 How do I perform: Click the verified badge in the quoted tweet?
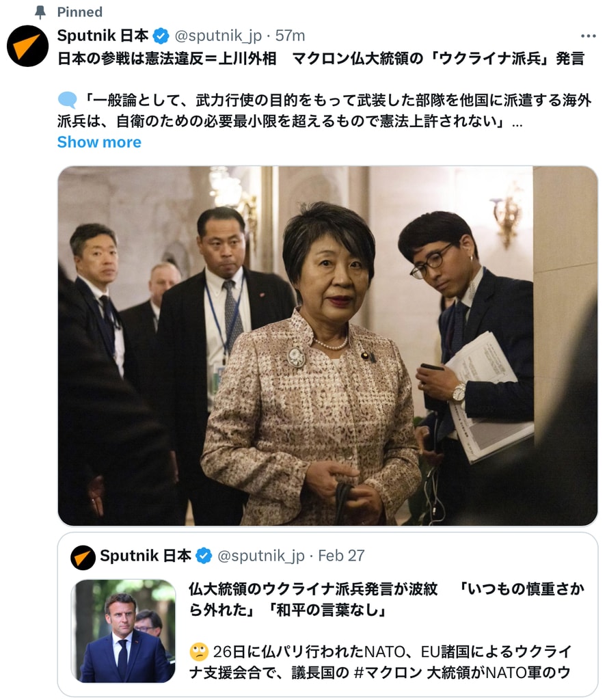pos(204,556)
